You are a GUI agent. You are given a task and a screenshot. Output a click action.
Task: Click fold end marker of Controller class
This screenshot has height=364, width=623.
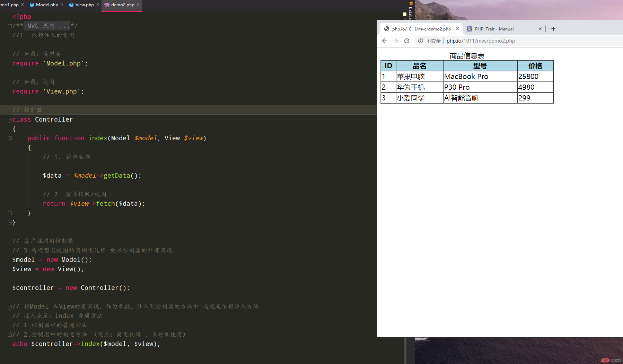tap(10, 222)
